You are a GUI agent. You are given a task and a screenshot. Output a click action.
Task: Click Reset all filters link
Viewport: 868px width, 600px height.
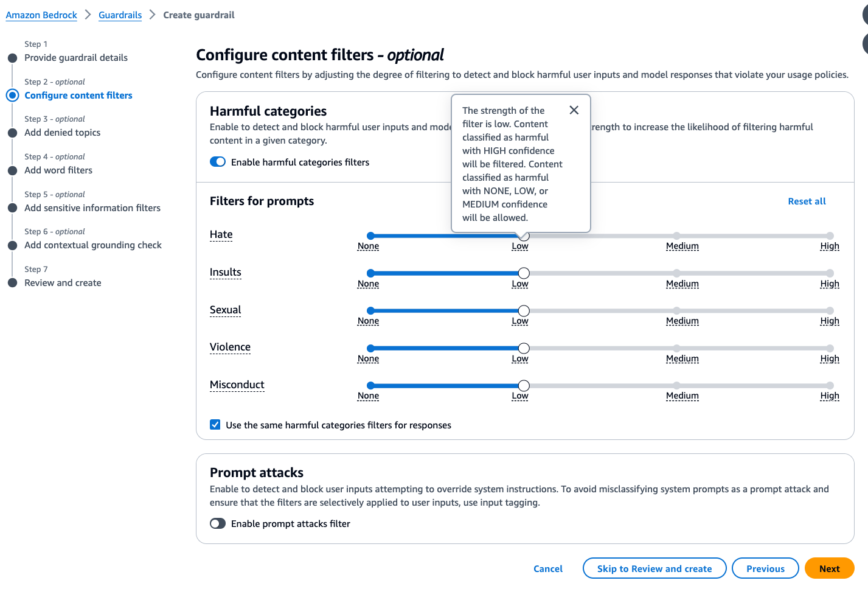coord(807,201)
